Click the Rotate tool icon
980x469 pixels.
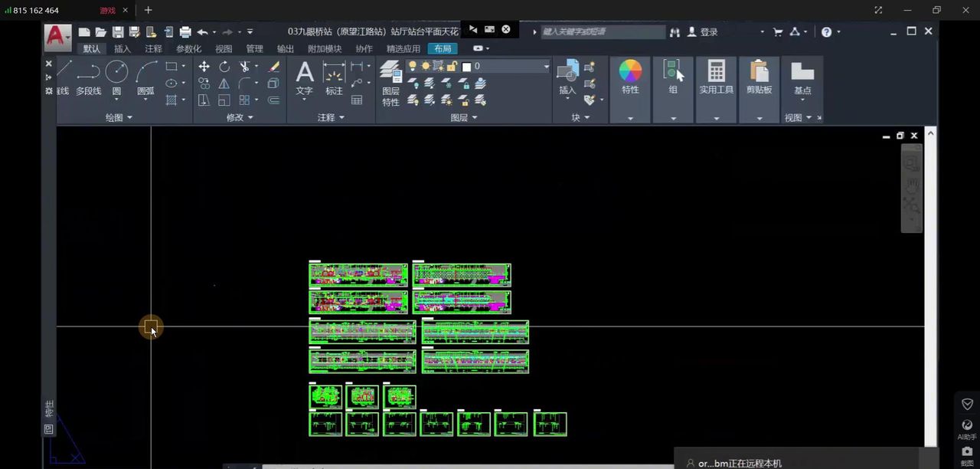point(224,67)
